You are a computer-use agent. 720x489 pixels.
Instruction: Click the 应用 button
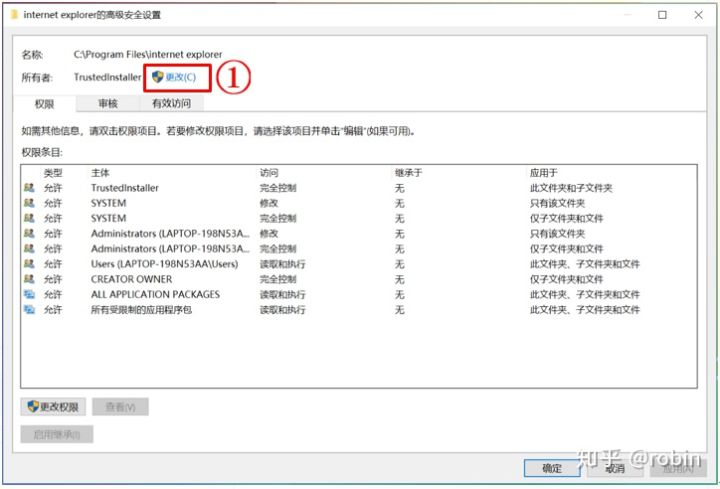point(678,468)
